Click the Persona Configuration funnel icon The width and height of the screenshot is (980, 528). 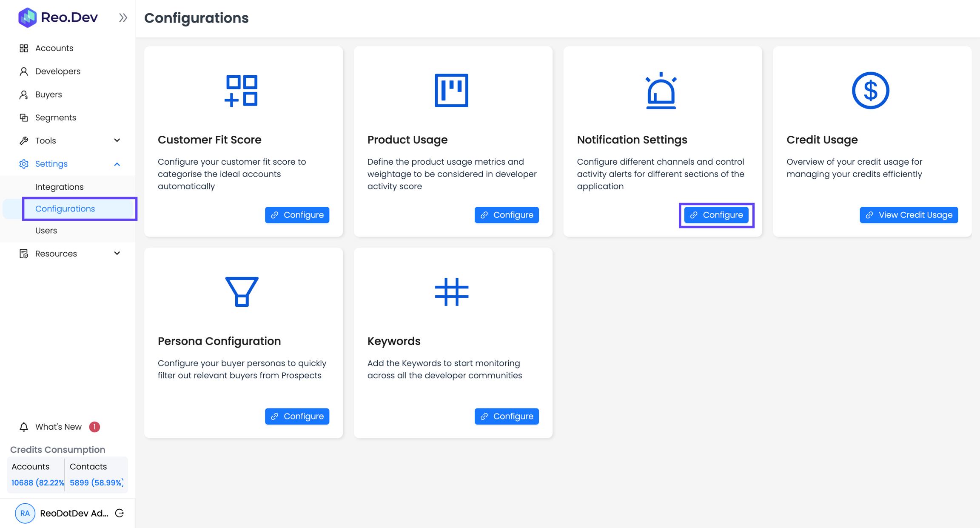tap(242, 291)
